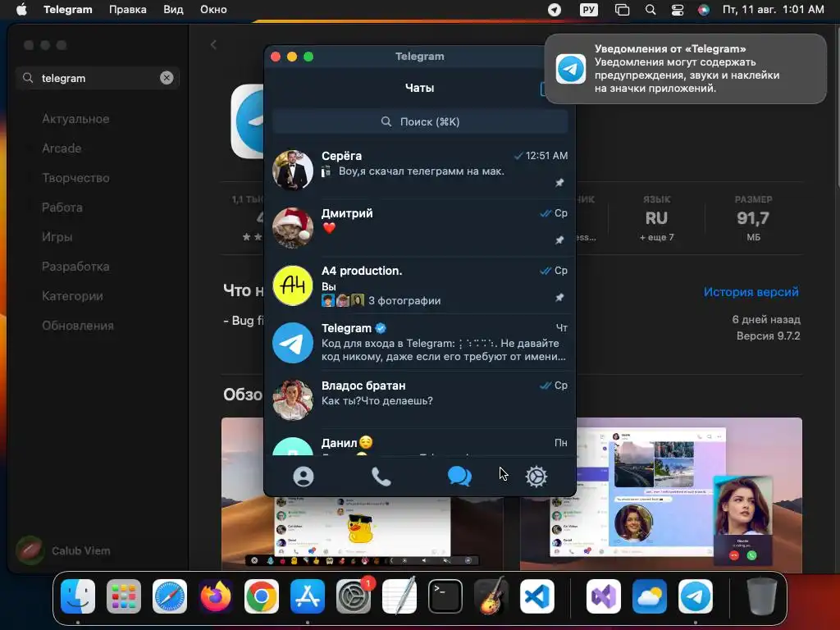Launch Safari from the Dock

170,596
